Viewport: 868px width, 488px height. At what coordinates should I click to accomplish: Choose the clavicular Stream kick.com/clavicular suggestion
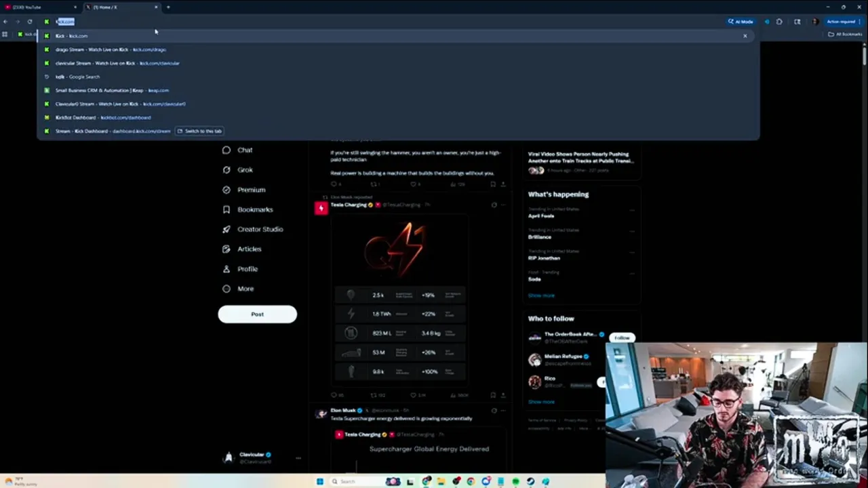(398, 63)
